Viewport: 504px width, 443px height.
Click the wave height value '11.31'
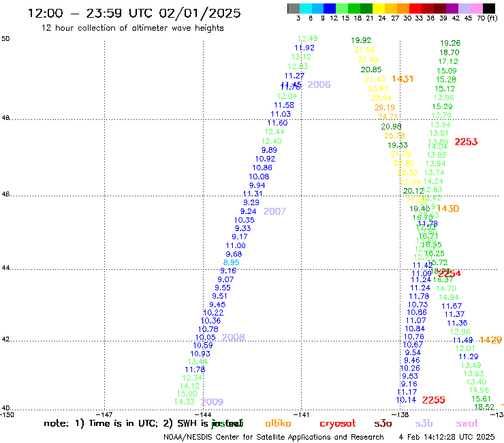click(253, 194)
